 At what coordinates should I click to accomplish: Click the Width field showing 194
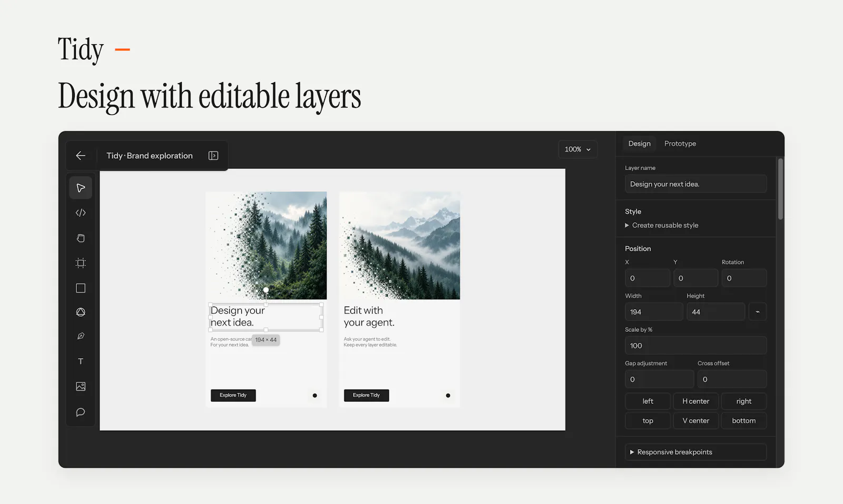coord(654,312)
